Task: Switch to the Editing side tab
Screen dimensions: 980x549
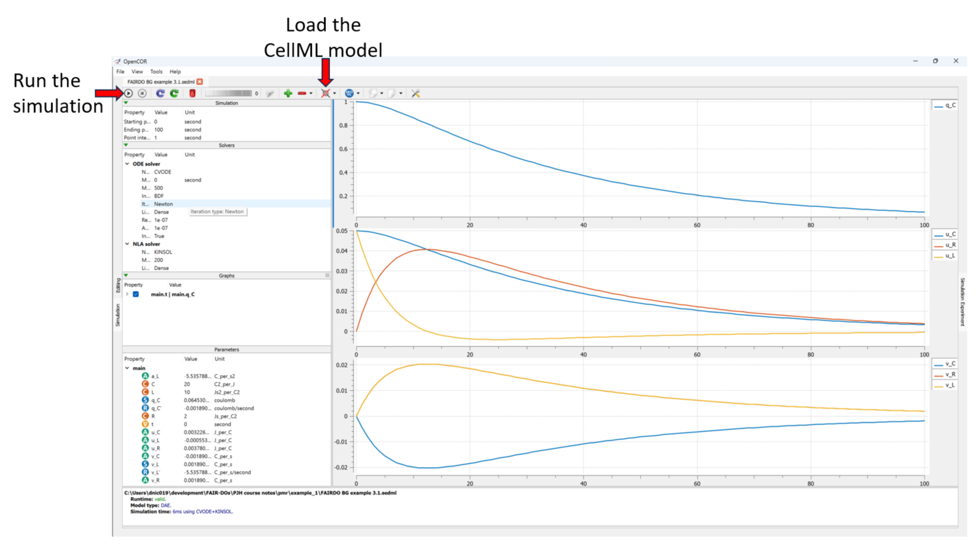Action: (x=118, y=286)
